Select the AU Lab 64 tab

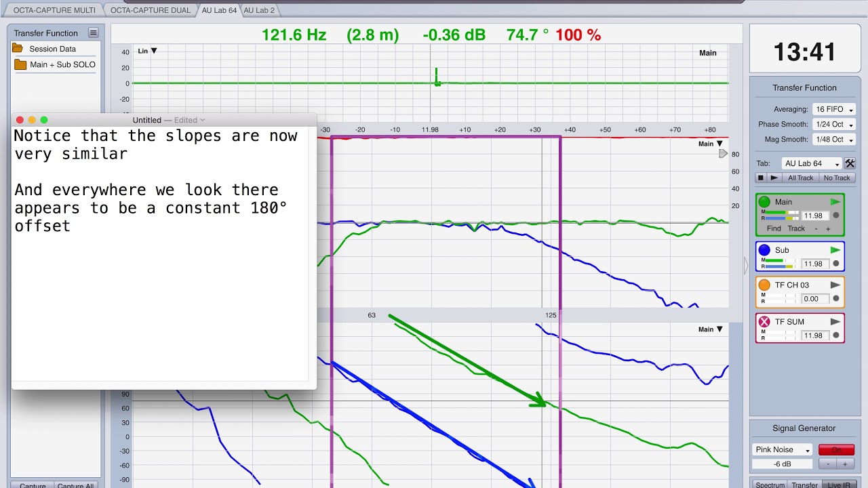(x=219, y=10)
